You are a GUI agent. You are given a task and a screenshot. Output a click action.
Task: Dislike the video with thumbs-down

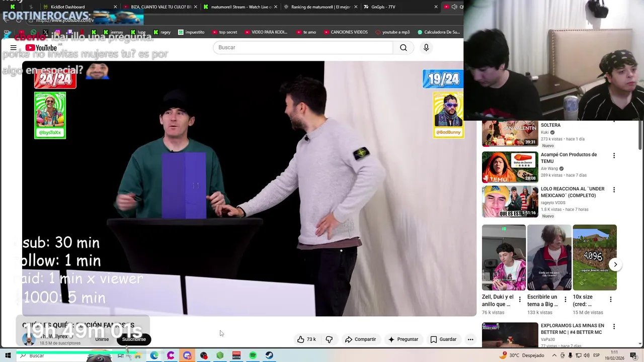tap(329, 339)
